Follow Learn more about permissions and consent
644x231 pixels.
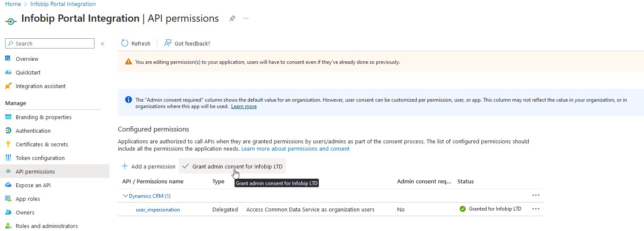pos(295,149)
